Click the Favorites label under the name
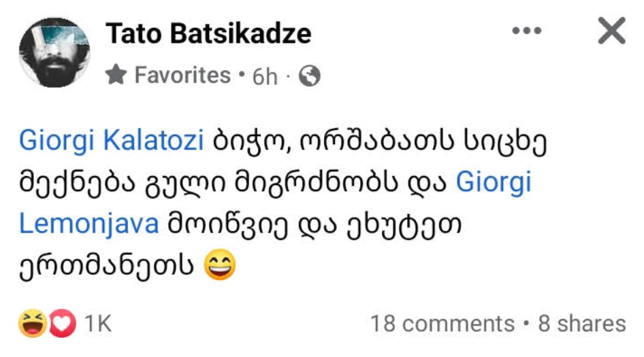 pyautogui.click(x=182, y=75)
